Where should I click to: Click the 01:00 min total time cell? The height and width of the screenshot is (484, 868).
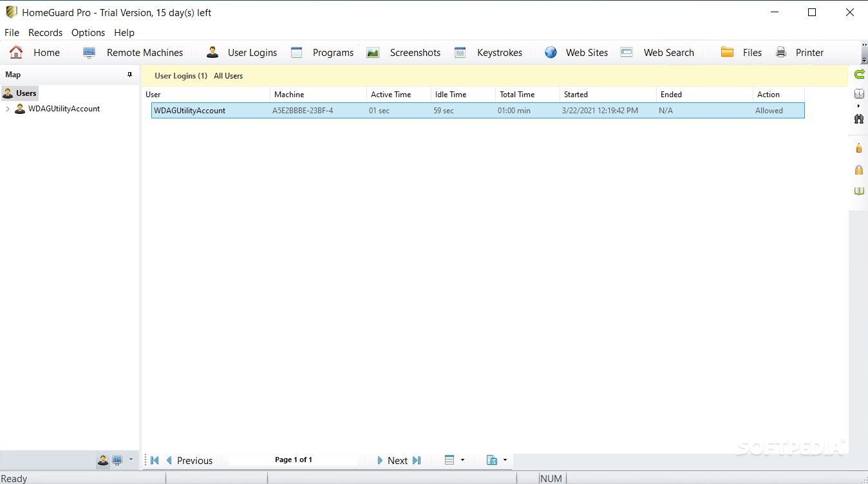(514, 111)
